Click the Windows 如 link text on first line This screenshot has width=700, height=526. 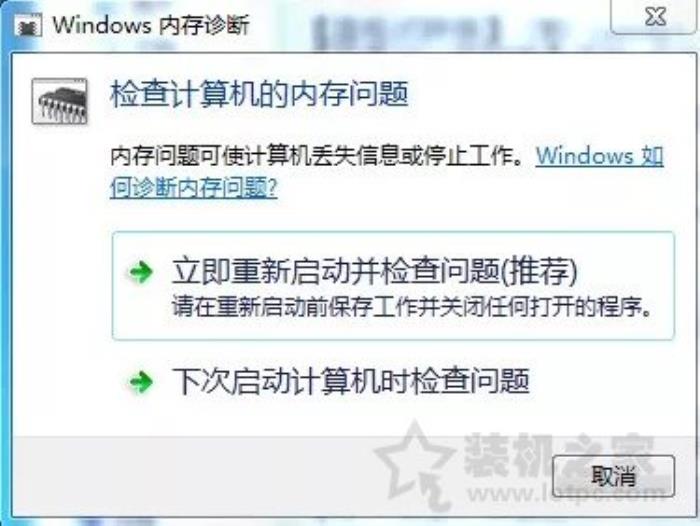tap(600, 156)
